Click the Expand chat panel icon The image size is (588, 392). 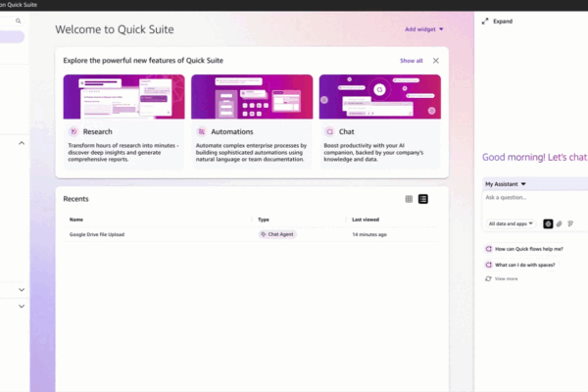(485, 22)
